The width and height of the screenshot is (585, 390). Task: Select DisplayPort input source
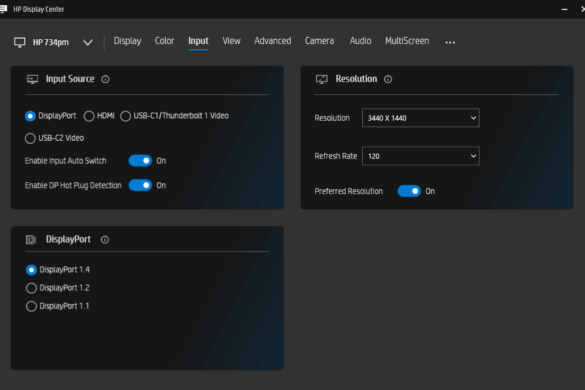pos(30,116)
